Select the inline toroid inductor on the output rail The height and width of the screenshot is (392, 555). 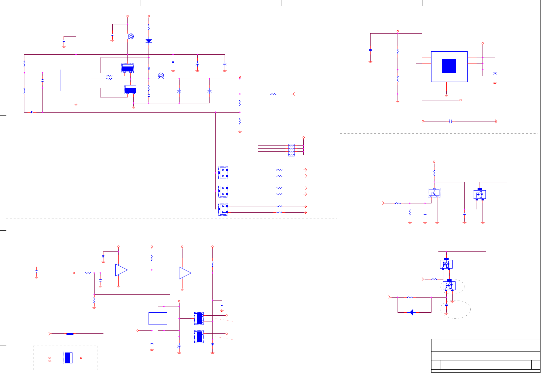161,76
